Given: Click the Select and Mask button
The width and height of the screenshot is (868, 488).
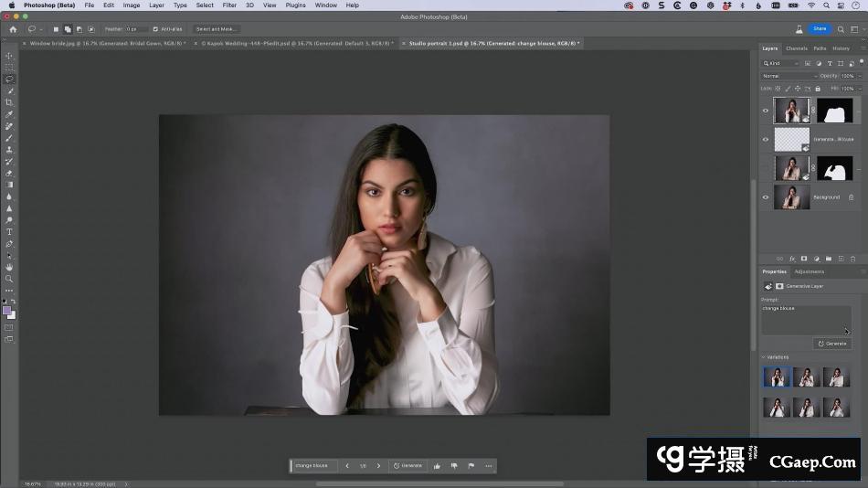Looking at the screenshot, I should pyautogui.click(x=217, y=29).
